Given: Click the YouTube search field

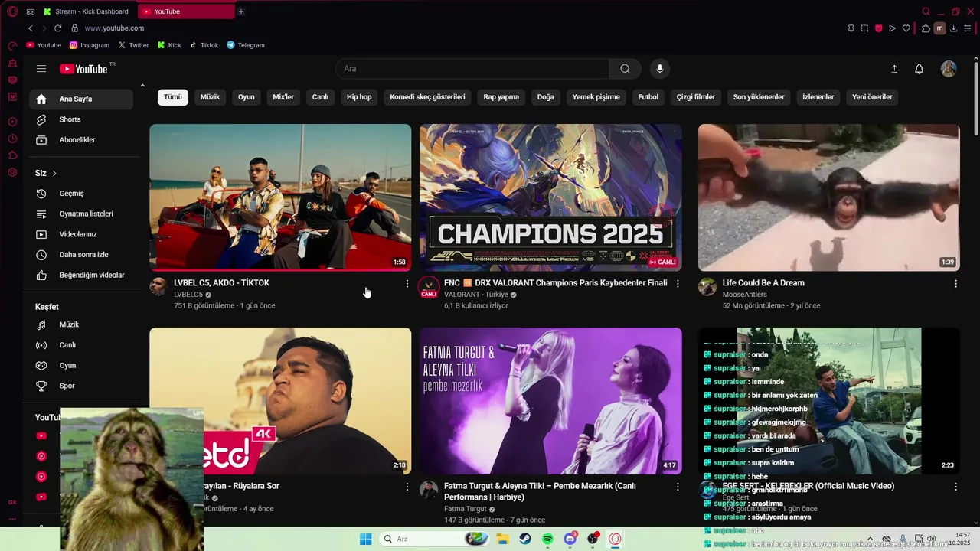Looking at the screenshot, I should click(472, 69).
